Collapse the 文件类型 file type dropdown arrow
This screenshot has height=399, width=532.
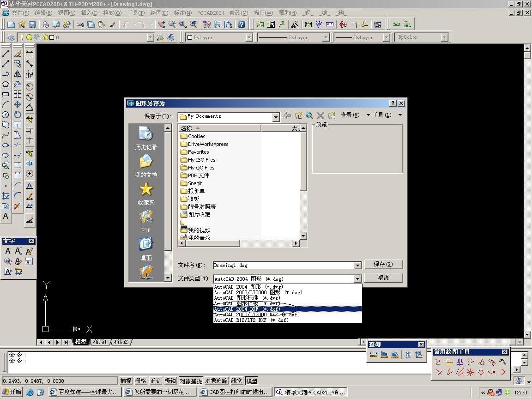tap(357, 279)
